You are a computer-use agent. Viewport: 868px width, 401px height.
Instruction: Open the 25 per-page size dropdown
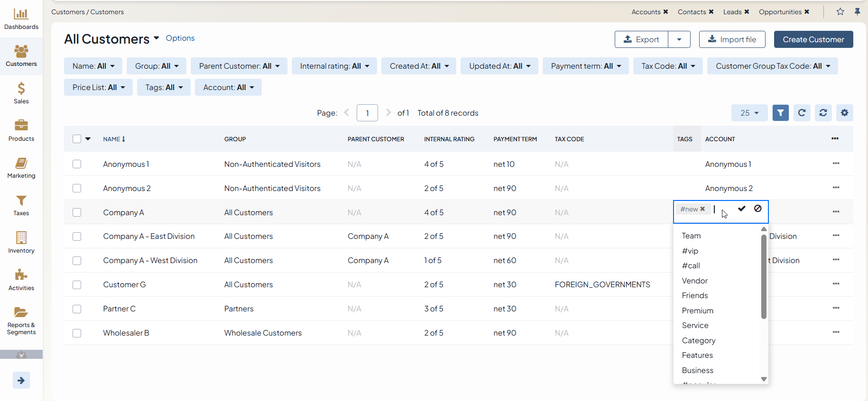(749, 113)
